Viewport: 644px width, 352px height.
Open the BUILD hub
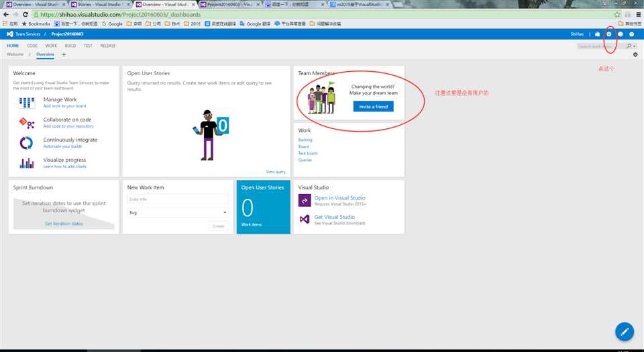point(70,46)
